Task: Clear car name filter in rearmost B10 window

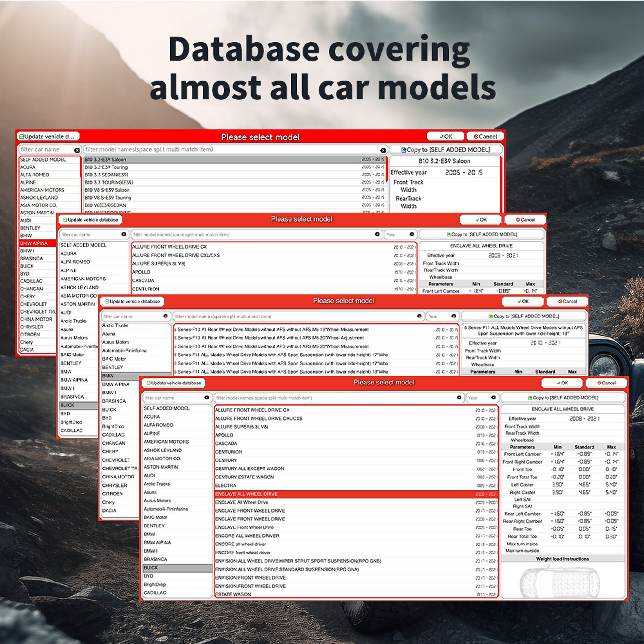Action: click(77, 150)
